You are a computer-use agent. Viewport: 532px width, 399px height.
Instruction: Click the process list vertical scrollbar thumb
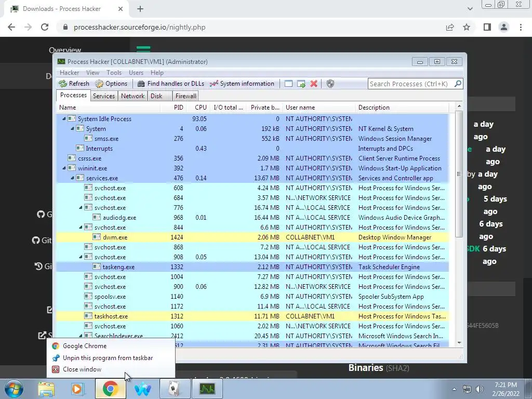pos(459,174)
